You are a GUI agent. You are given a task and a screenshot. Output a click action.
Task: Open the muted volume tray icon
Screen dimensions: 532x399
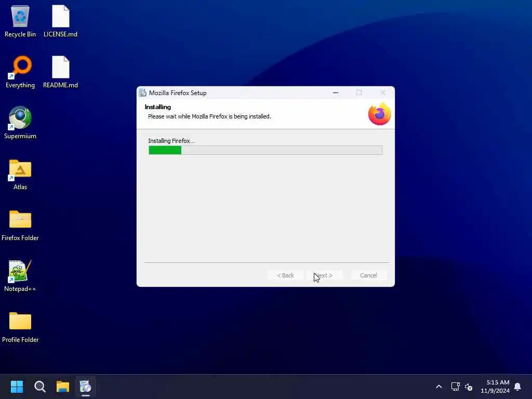[x=469, y=387]
